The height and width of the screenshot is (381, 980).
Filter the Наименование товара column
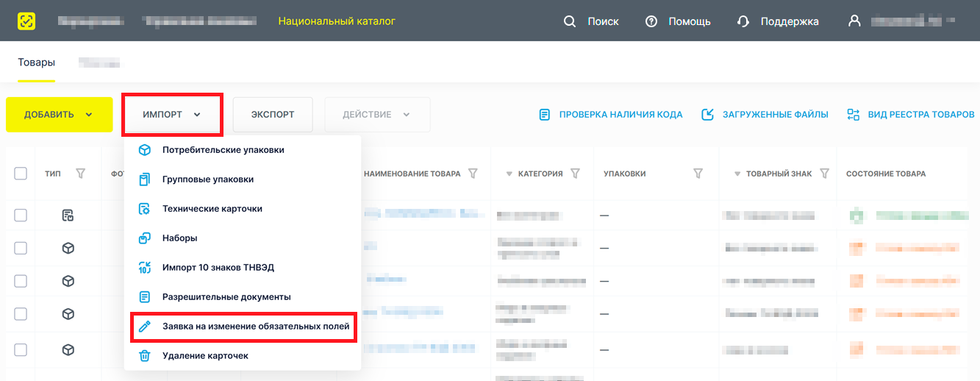point(473,174)
